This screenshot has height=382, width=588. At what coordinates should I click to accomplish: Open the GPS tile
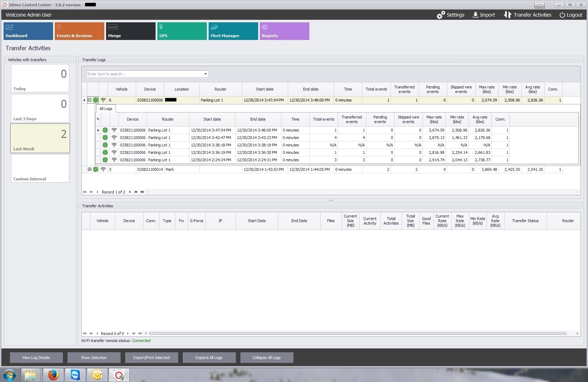click(182, 31)
